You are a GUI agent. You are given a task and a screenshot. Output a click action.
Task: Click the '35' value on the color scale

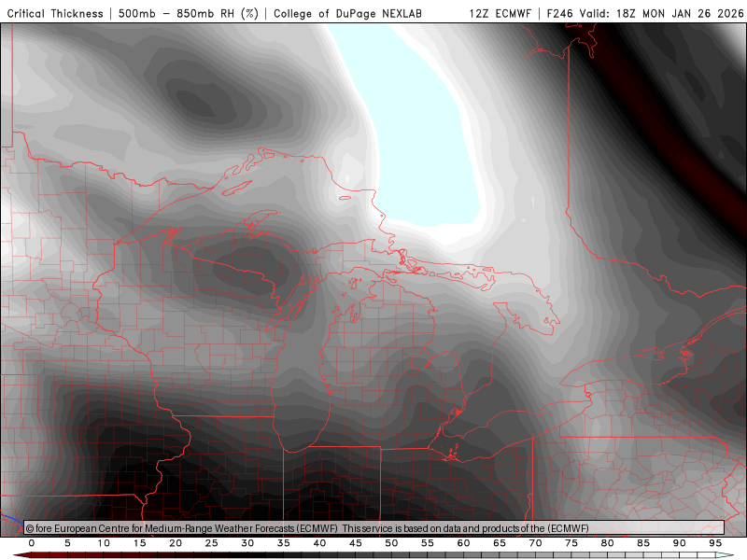(284, 543)
